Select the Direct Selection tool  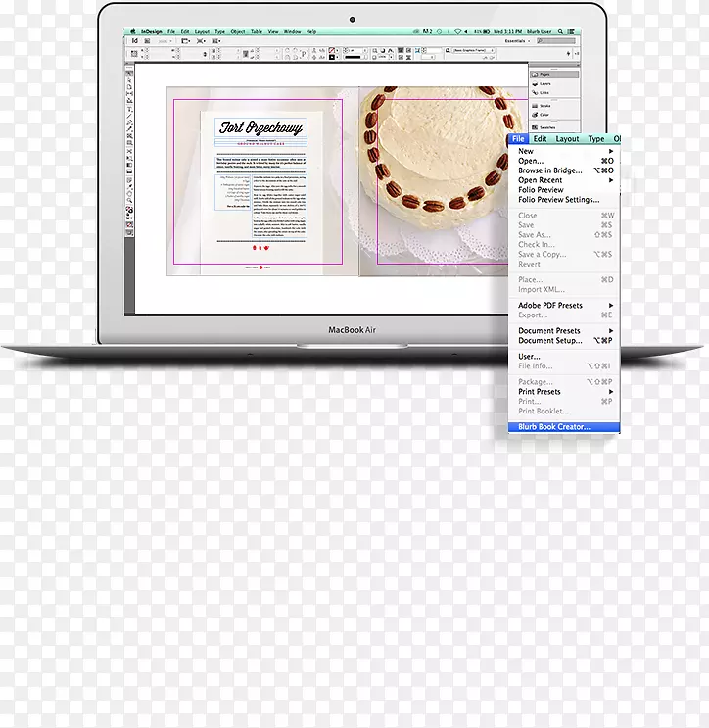129,80
